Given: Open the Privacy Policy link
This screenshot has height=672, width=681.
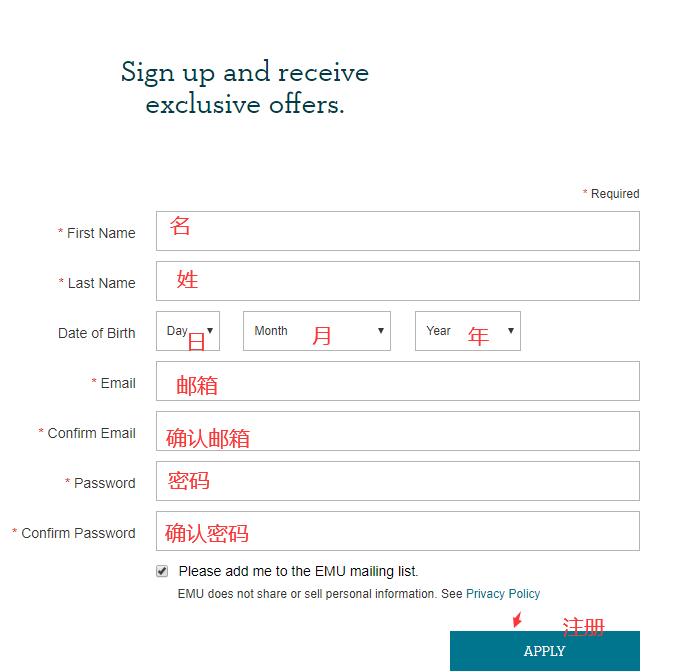Looking at the screenshot, I should pyautogui.click(x=502, y=594).
